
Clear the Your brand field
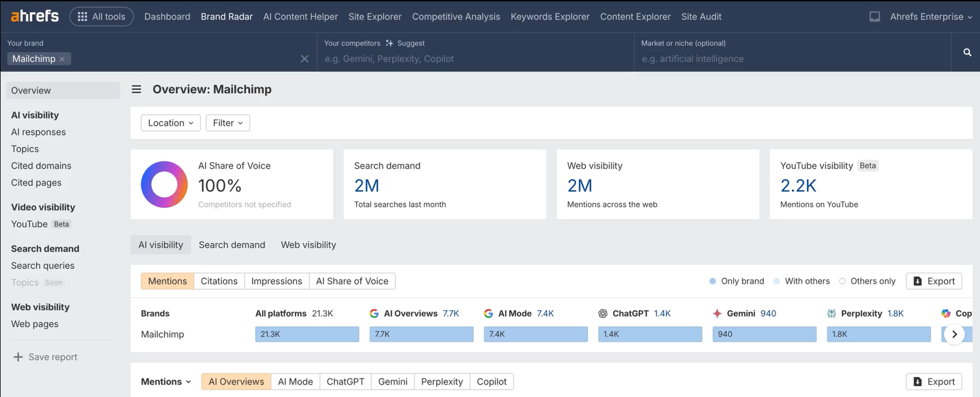coord(304,59)
